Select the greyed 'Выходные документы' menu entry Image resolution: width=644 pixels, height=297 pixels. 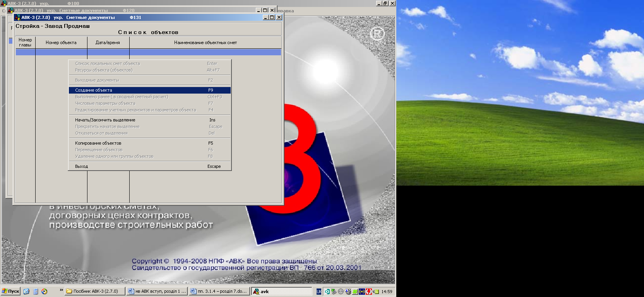click(x=150, y=80)
